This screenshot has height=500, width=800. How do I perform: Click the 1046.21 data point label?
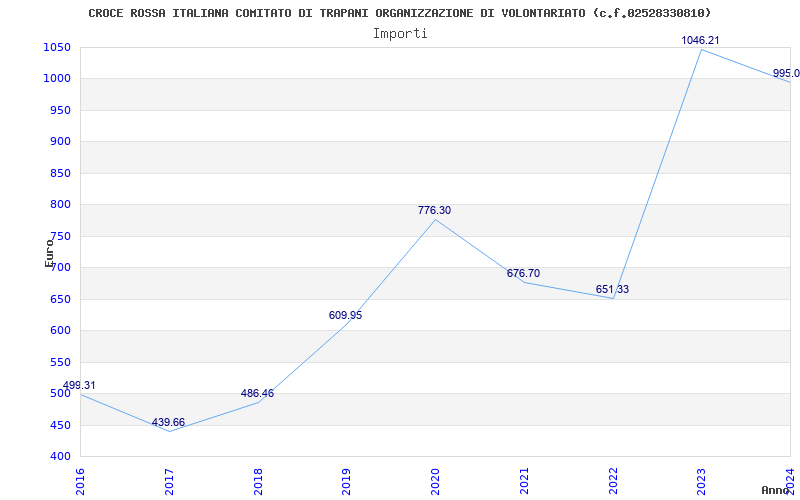pos(700,40)
